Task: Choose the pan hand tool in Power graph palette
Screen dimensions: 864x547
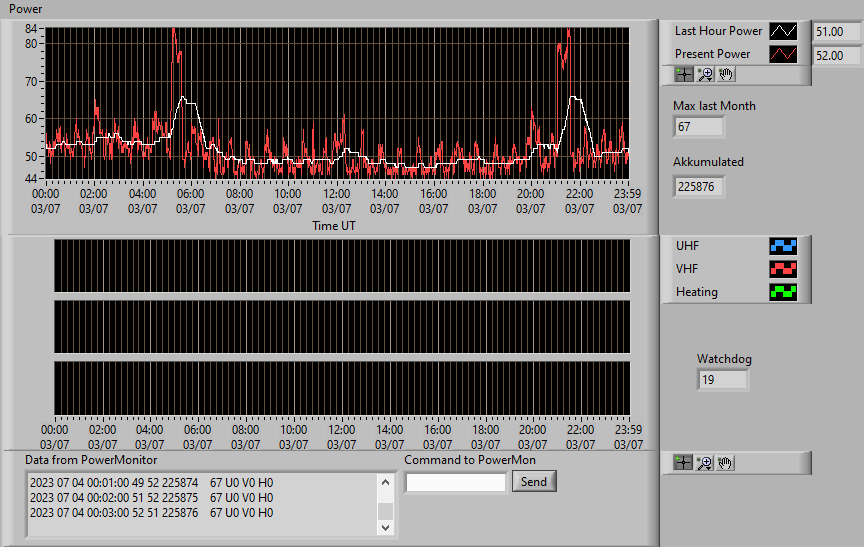Action: pos(726,74)
